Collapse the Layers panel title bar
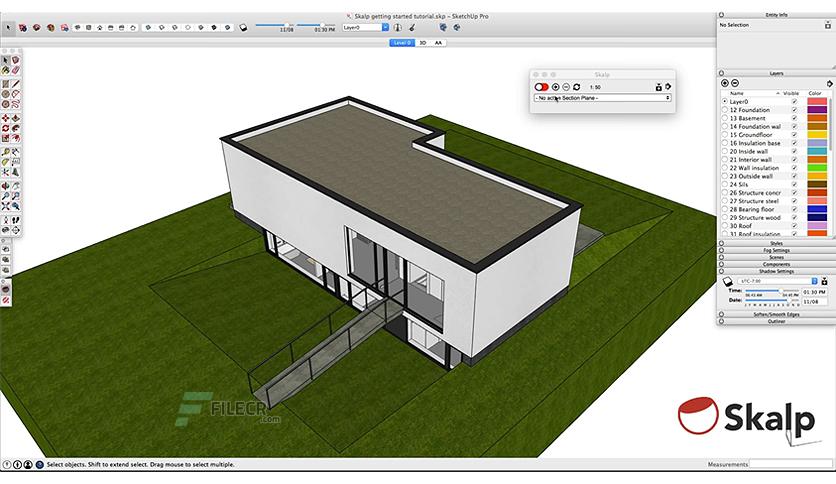 tap(776, 73)
